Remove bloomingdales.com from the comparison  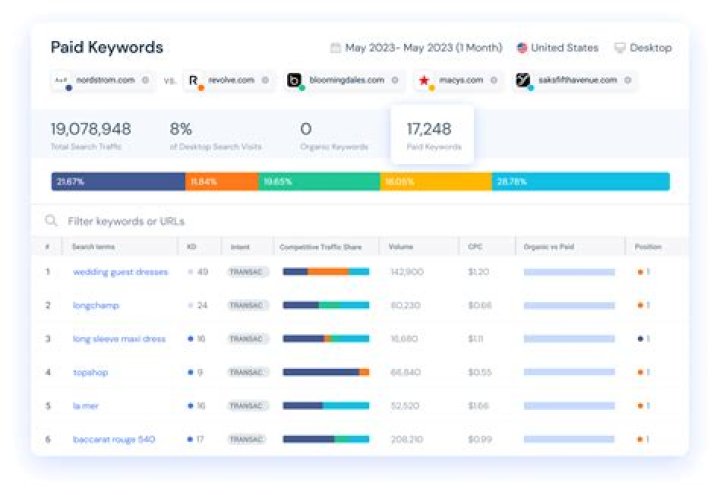[395, 80]
